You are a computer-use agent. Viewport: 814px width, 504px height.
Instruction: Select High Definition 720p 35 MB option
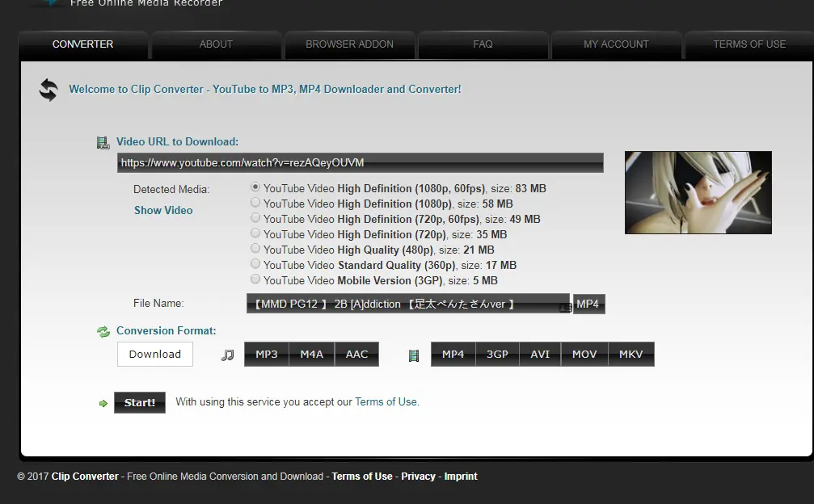point(255,233)
